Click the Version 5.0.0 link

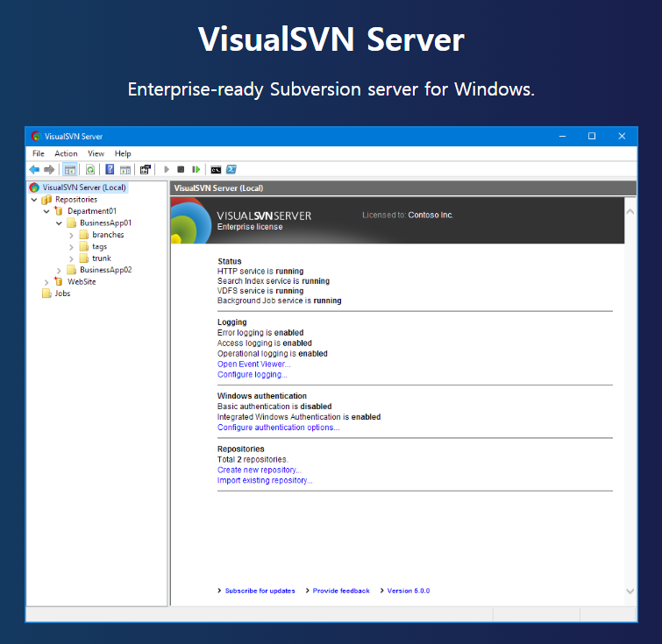pos(409,591)
